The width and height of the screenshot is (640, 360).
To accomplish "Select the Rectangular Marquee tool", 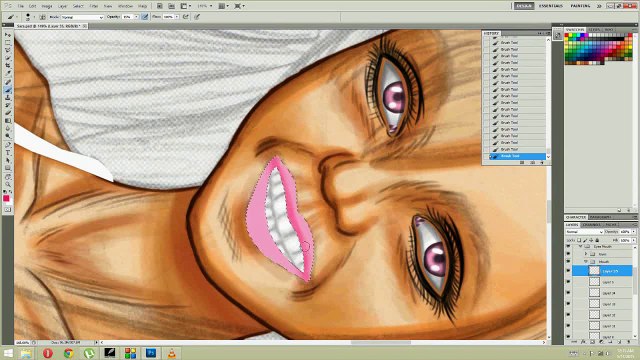I will pos(8,42).
